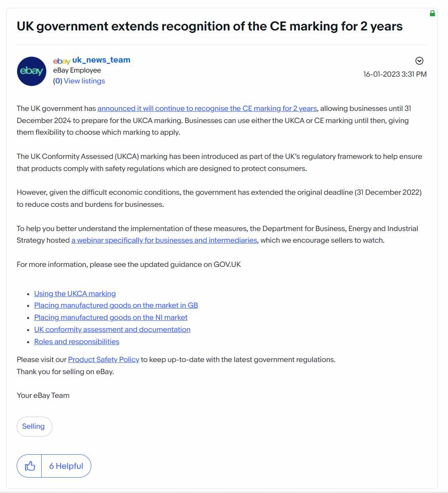Open uk_news_team profile link
The image size is (448, 493).
coord(101,60)
